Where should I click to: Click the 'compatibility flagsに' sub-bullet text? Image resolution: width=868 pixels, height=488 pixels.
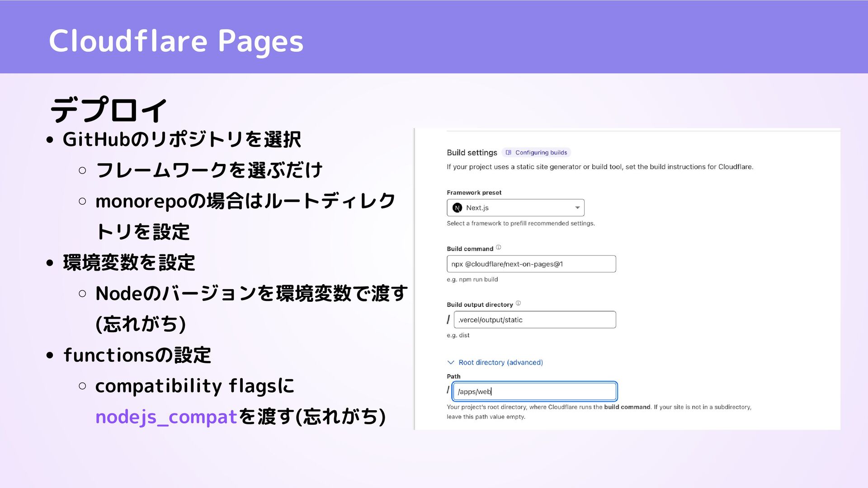point(195,386)
